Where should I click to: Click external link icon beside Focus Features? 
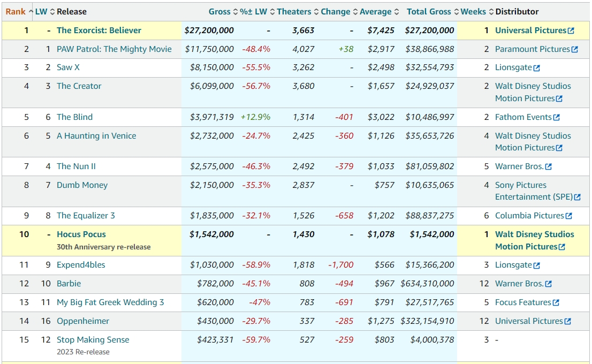click(556, 303)
